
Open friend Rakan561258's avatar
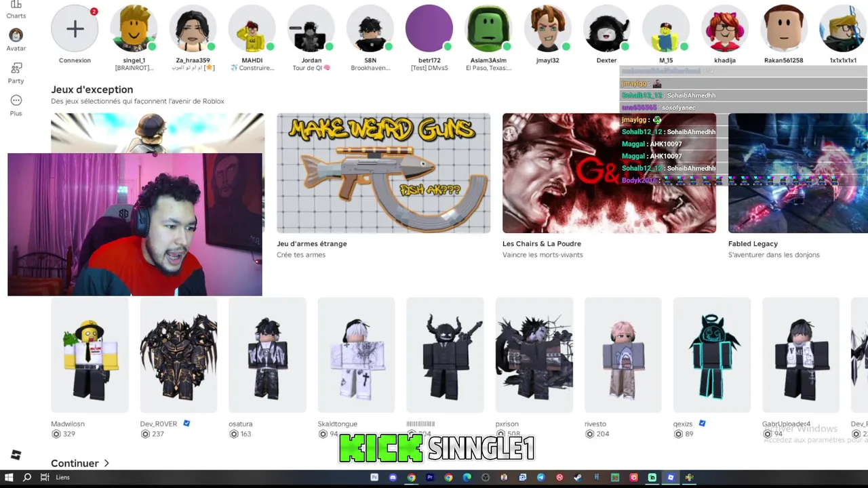pyautogui.click(x=784, y=28)
